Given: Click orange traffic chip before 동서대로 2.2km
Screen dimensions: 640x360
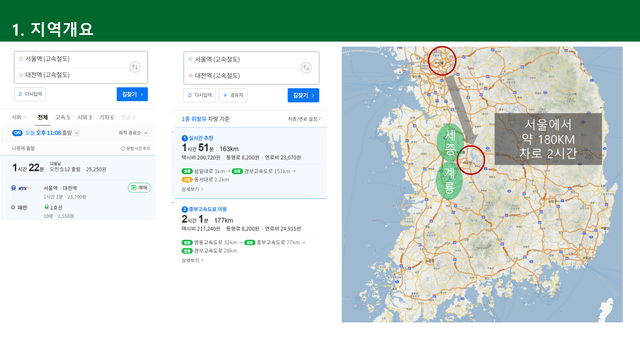Looking at the screenshot, I should pos(187,180).
